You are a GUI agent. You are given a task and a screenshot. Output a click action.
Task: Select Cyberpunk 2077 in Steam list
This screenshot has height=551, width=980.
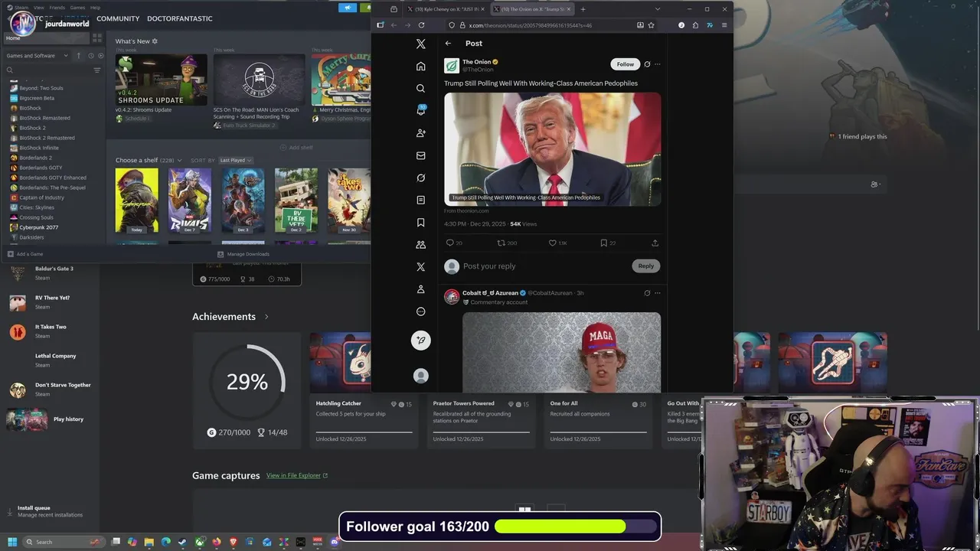[x=38, y=227]
